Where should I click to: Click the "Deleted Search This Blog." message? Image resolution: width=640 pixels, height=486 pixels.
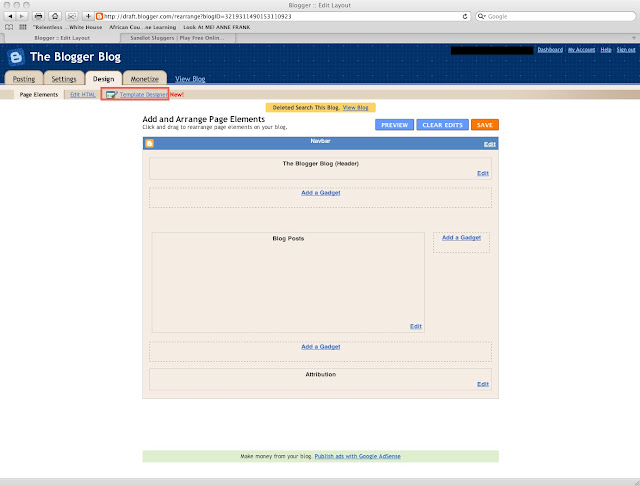point(306,108)
